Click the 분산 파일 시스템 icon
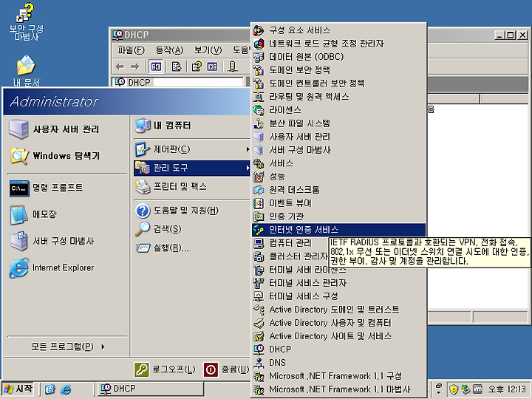This screenshot has width=532, height=399. tap(259, 123)
